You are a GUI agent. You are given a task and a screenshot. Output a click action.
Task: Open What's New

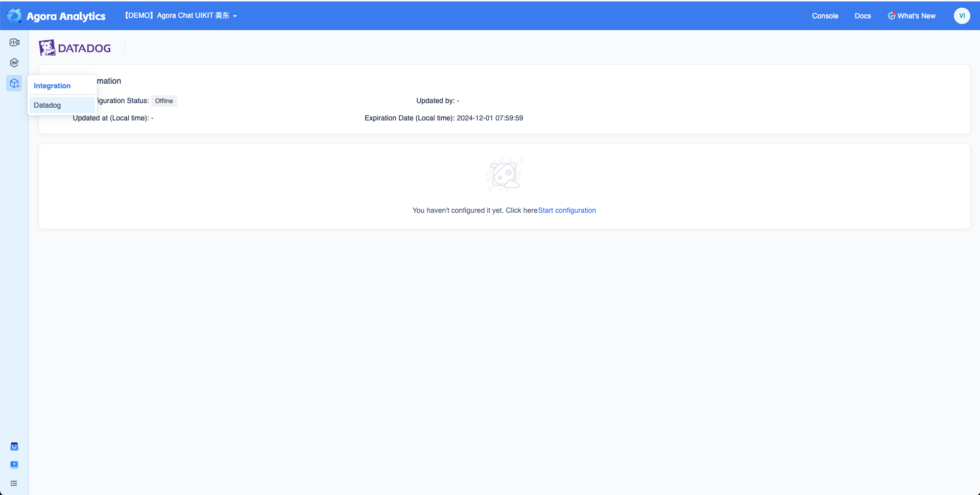pos(912,16)
